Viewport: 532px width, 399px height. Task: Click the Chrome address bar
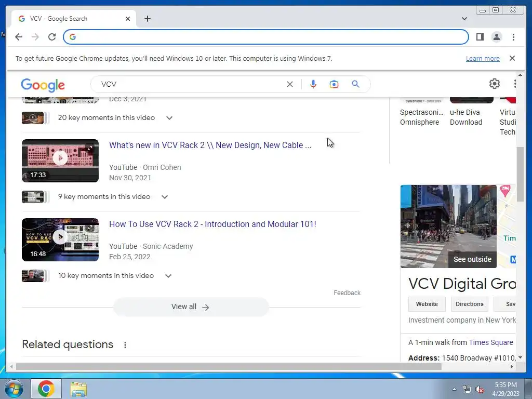tap(266, 37)
